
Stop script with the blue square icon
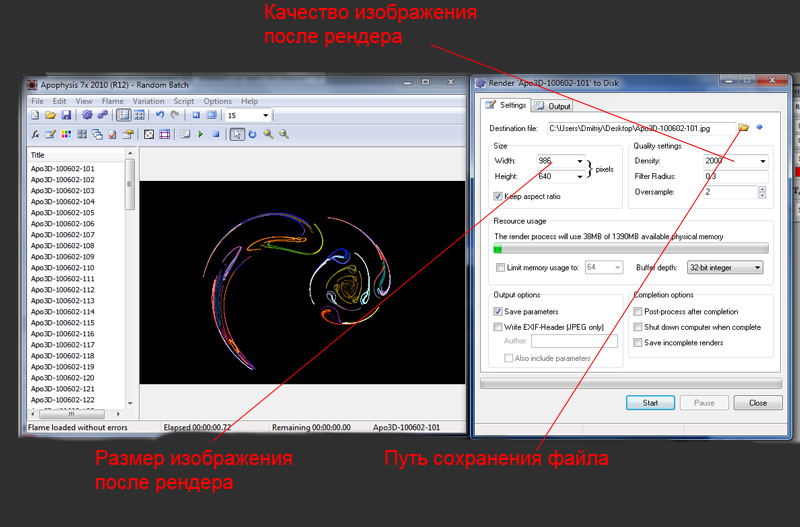[216, 135]
